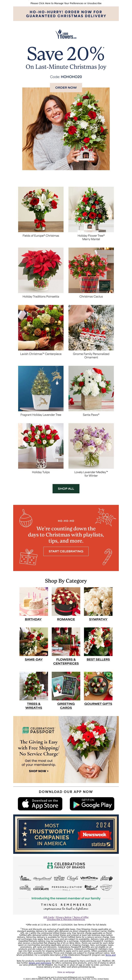
Task: Open the Privacy Notice footer link
Action: (x=64, y=917)
